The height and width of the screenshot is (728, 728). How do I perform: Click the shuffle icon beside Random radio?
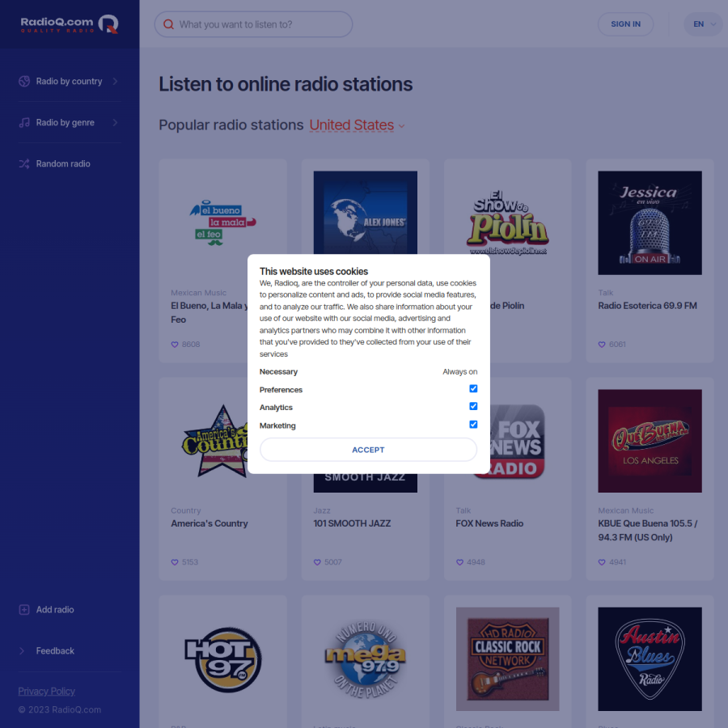pos(24,164)
